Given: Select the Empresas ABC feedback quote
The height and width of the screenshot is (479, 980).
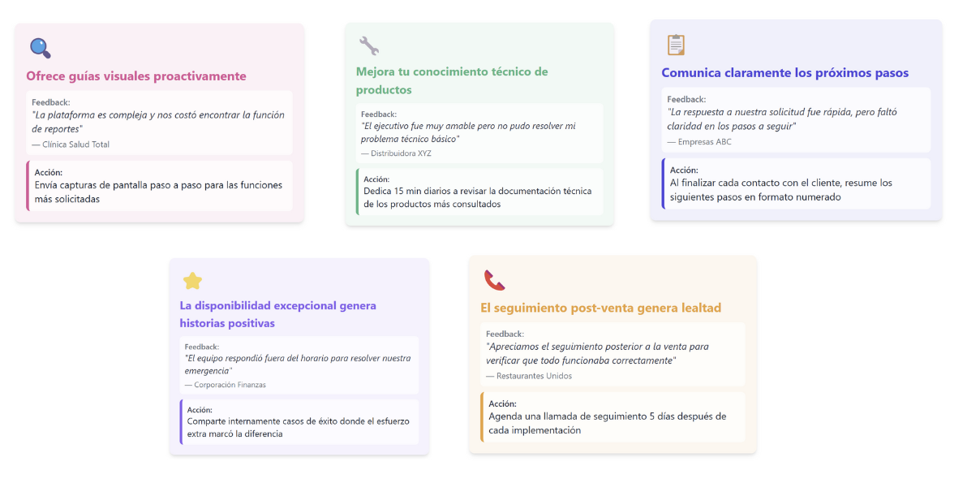Looking at the screenshot, I should click(782, 119).
